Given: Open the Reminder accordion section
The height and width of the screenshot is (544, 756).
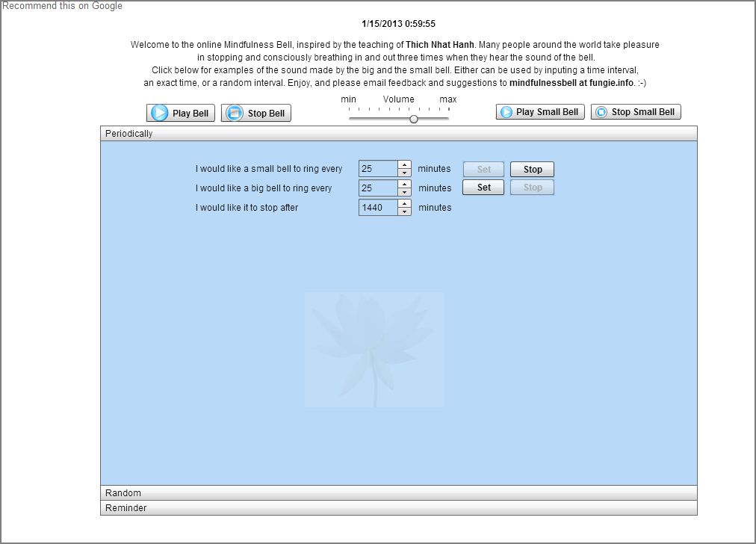Looking at the screenshot, I should pyautogui.click(x=398, y=508).
